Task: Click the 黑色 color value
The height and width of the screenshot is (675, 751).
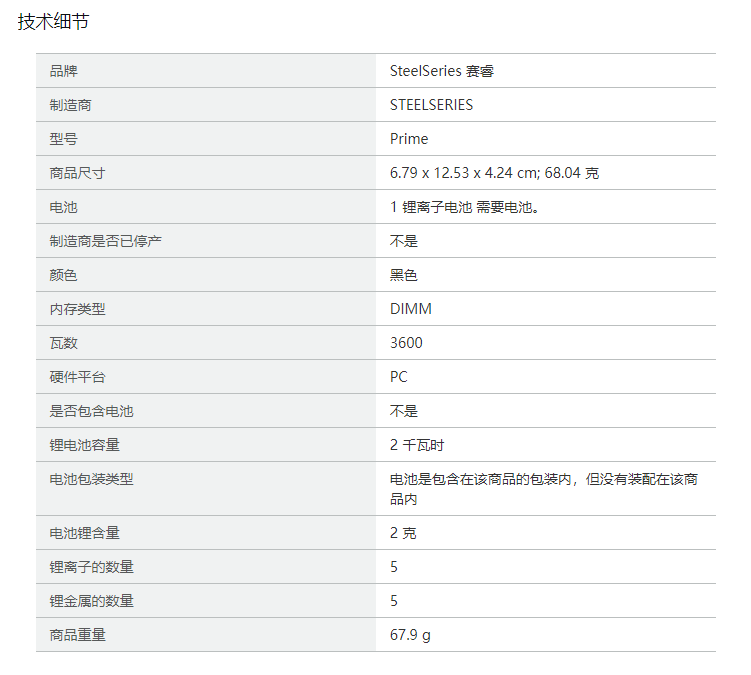Action: point(404,275)
